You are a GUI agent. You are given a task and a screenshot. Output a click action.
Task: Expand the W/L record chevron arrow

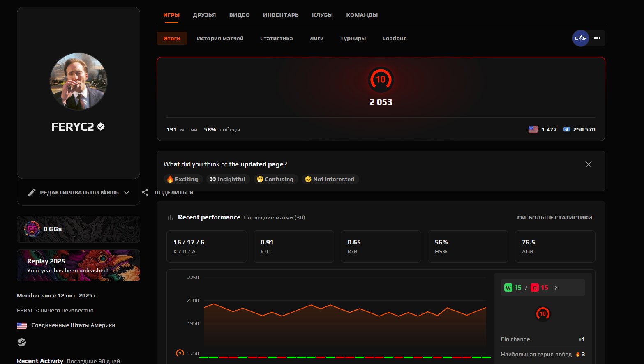pyautogui.click(x=556, y=288)
